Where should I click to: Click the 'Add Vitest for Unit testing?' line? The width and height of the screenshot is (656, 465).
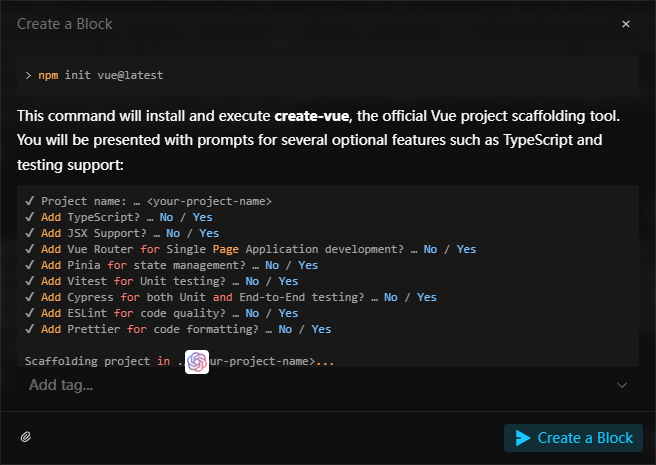161,281
